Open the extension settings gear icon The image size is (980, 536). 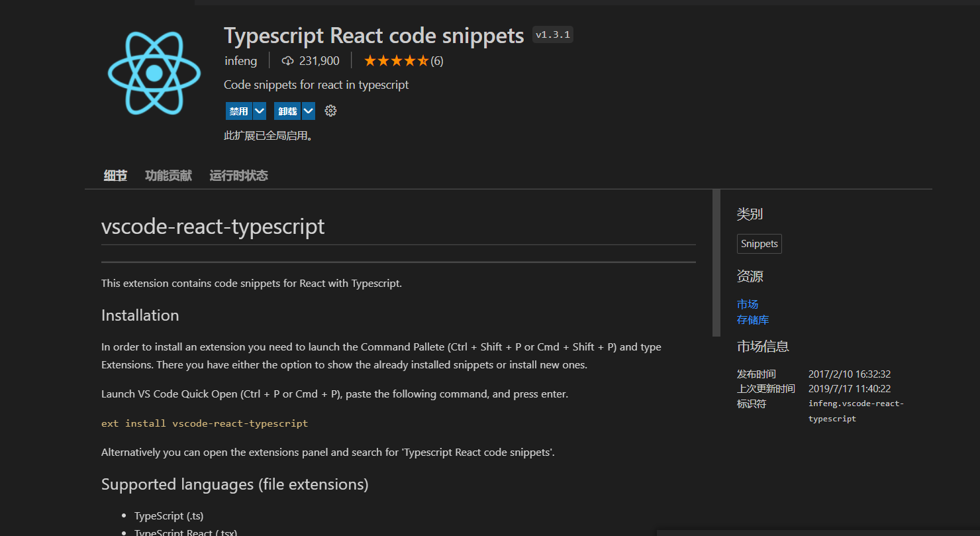(330, 111)
